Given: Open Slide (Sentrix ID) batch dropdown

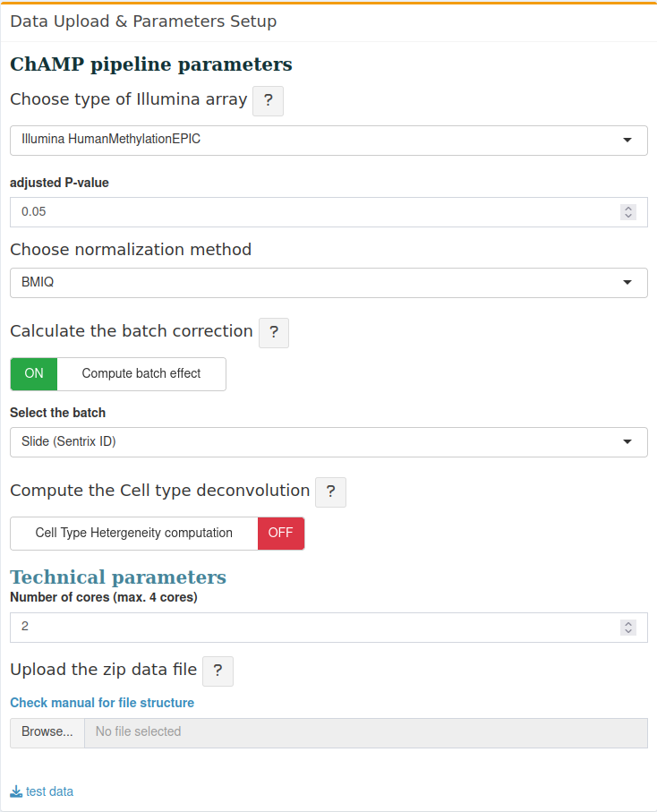Looking at the screenshot, I should click(328, 442).
